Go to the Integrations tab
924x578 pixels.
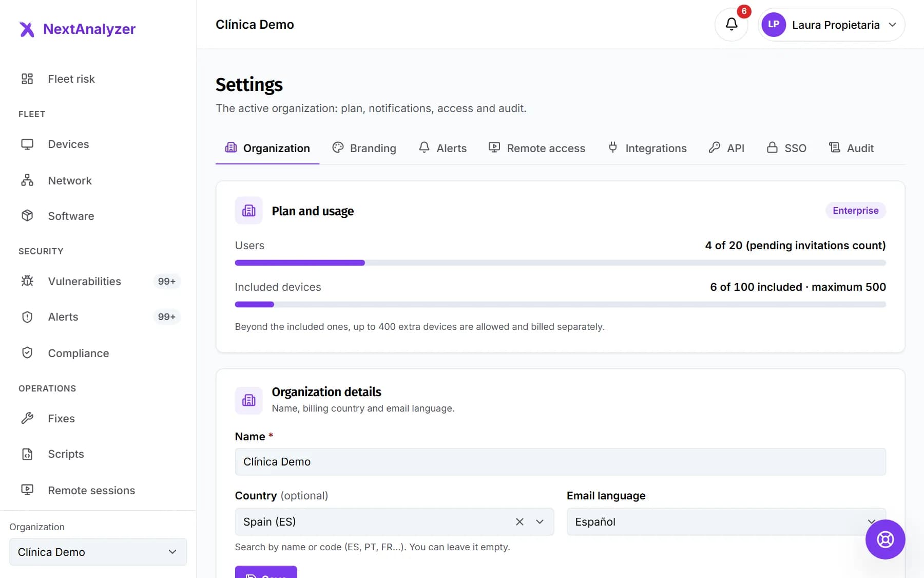(x=648, y=148)
